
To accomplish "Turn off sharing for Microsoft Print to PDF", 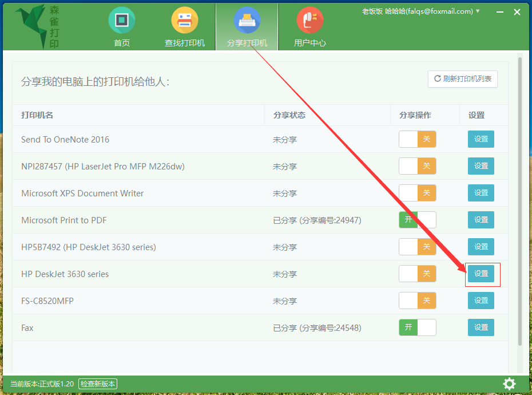I will click(418, 220).
